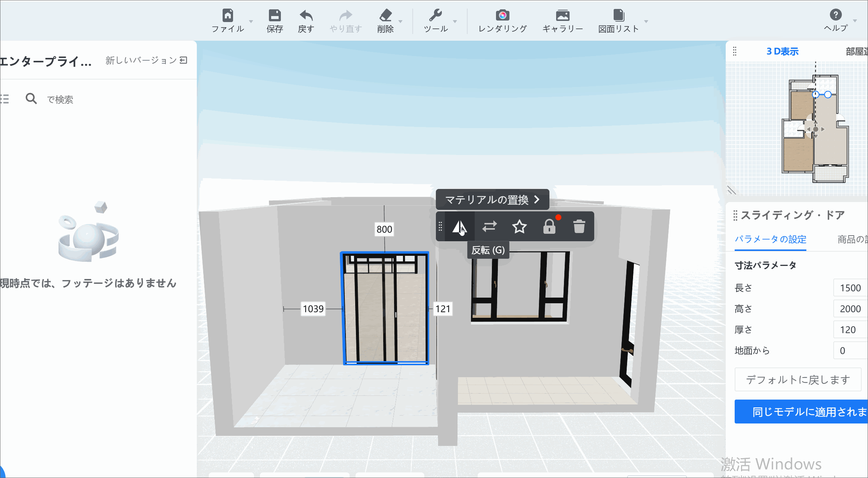
Task: Click the 地面から value field 0
Action: tap(850, 351)
